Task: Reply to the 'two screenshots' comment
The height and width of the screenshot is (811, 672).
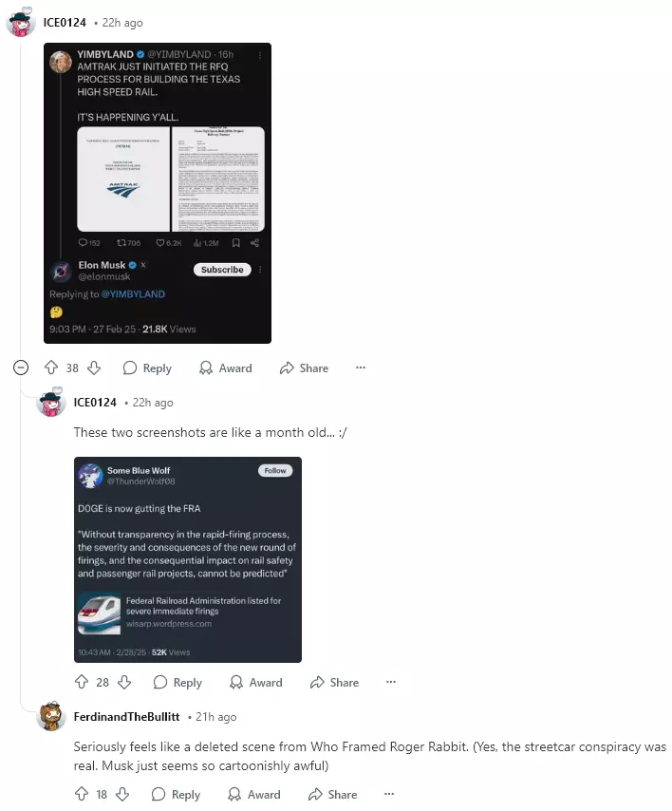Action: pos(177,682)
